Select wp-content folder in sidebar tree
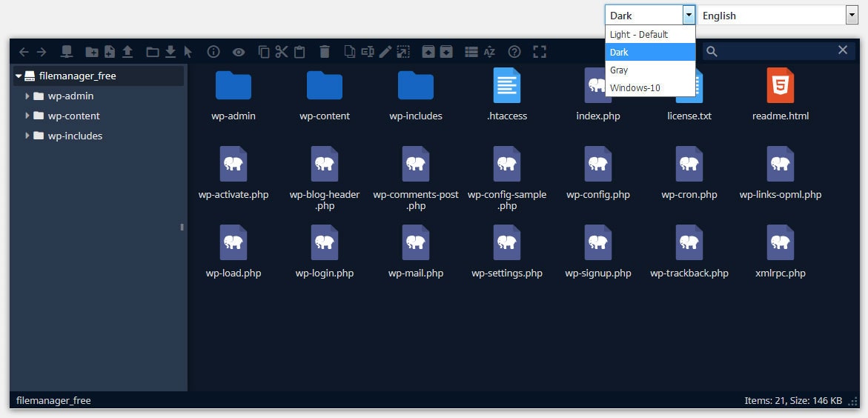868x418 pixels. pyautogui.click(x=73, y=116)
